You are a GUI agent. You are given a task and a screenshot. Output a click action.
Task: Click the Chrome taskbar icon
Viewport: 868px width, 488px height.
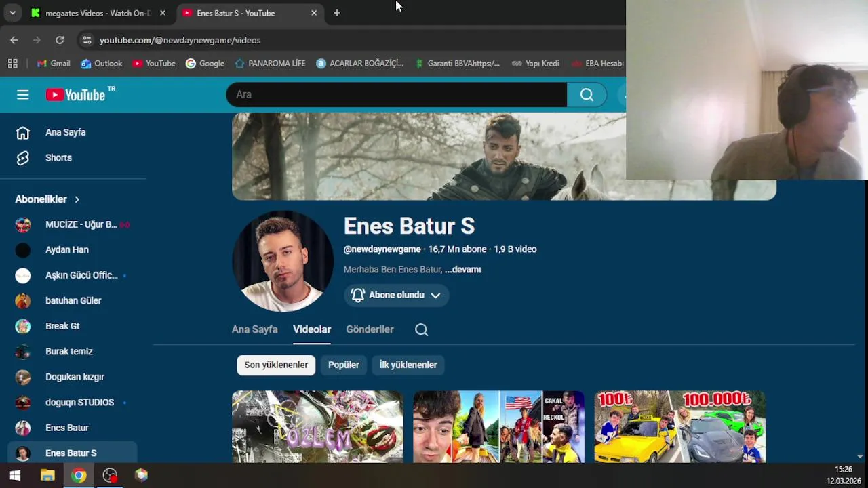click(79, 475)
